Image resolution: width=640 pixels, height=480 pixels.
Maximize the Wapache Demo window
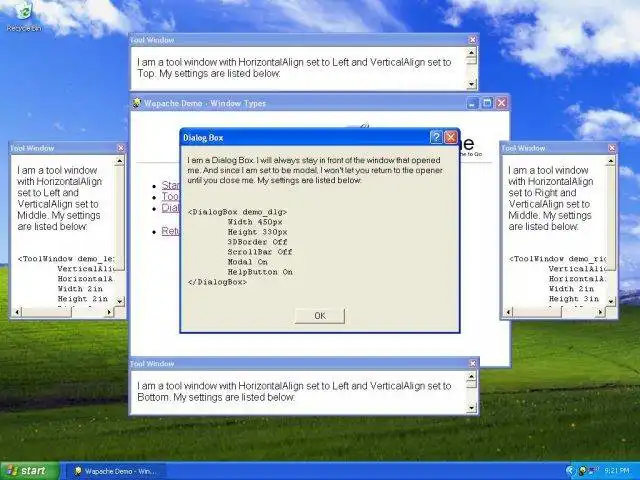[x=487, y=103]
